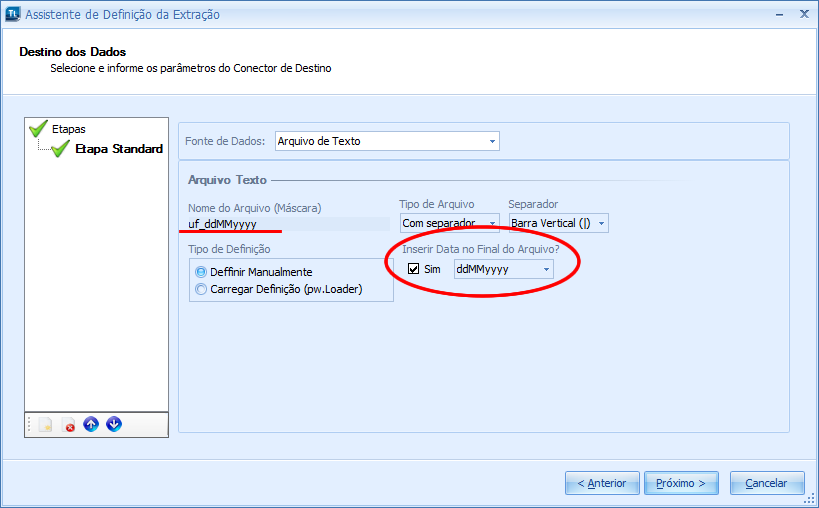Select the Etapas root tree node
819x508 pixels.
(68, 129)
